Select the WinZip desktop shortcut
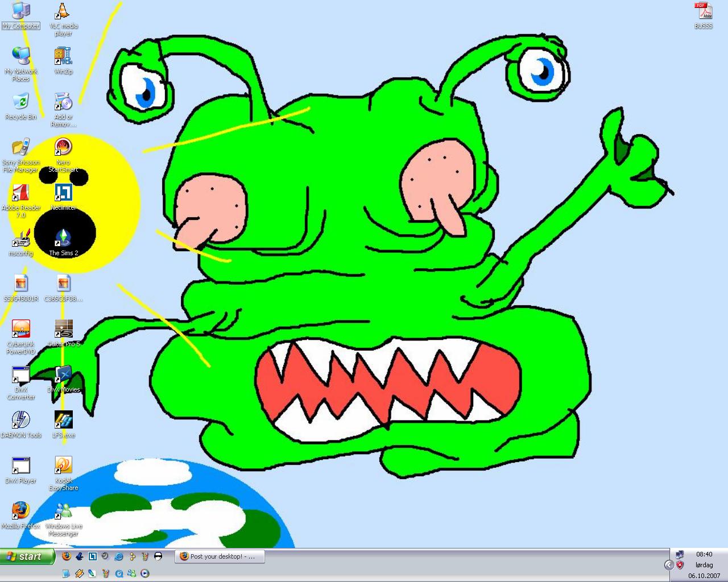 click(x=63, y=61)
